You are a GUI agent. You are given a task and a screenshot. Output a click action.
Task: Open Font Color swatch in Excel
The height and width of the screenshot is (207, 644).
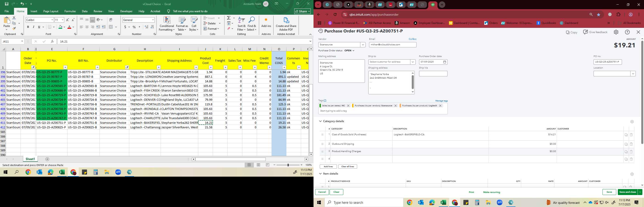(x=69, y=27)
